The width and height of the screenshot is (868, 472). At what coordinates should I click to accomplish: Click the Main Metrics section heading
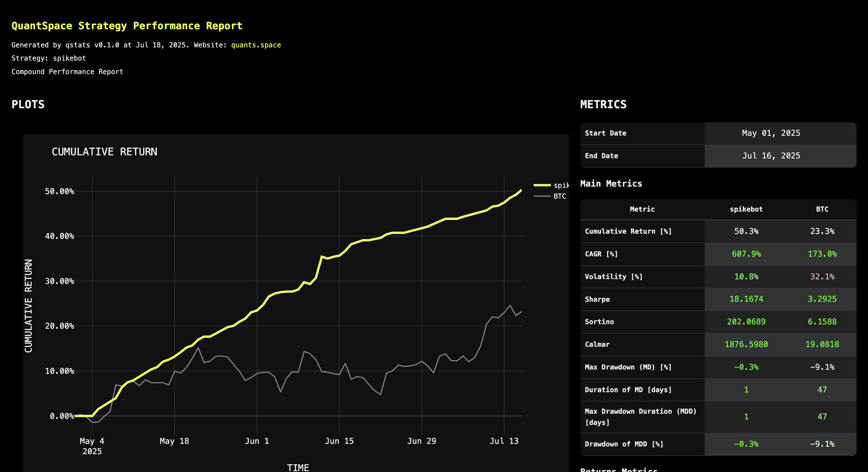pos(611,183)
